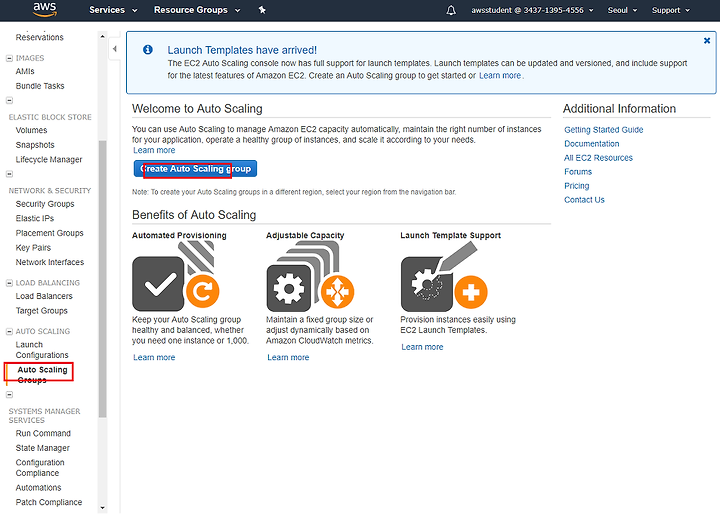Open the Contact Us link
Viewport: 720px width, 515px height.
584,200
